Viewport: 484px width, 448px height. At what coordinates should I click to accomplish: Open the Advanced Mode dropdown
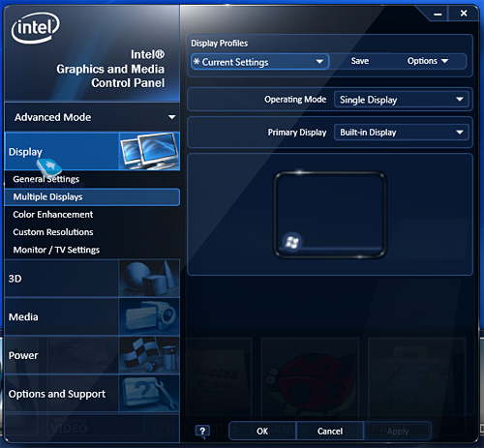pos(92,117)
